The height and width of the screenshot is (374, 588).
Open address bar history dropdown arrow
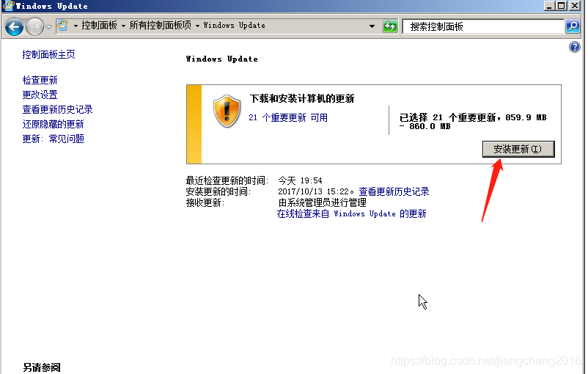click(372, 26)
